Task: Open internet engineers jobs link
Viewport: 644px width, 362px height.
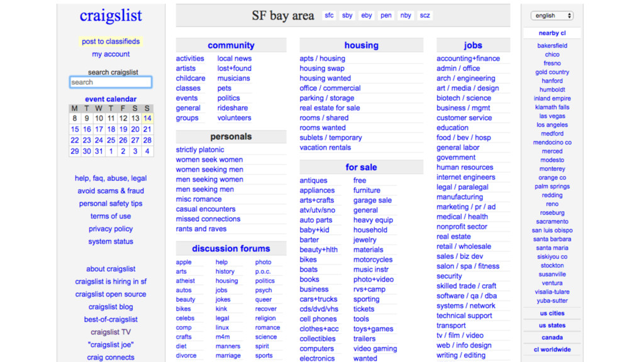Action: pos(466,177)
